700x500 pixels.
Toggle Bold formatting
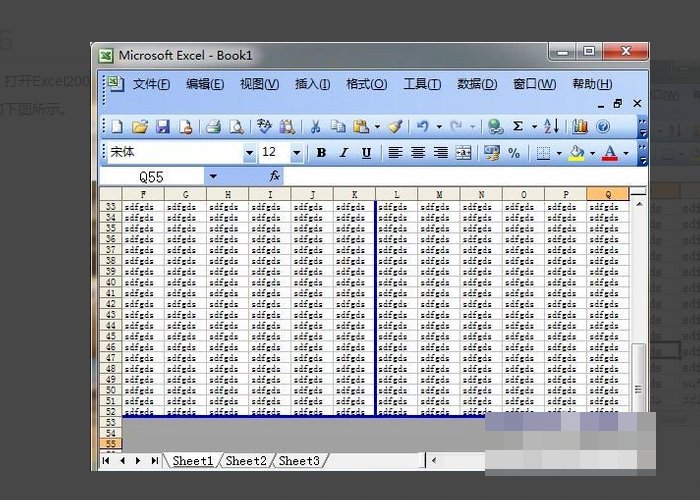click(321, 153)
